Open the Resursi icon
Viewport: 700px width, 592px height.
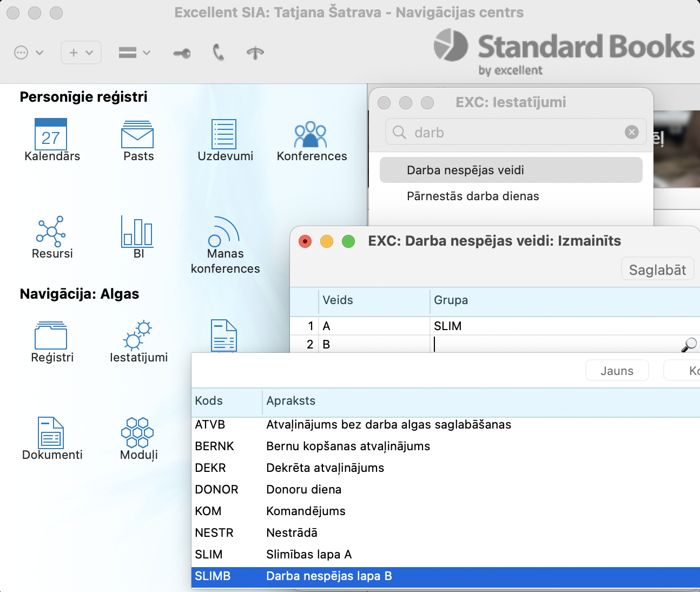(x=51, y=232)
